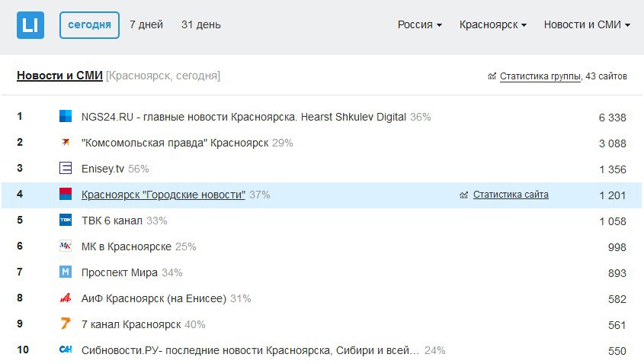The image size is (644, 364).
Task: Click the NGS24.RU site favicon
Action: coord(66,117)
